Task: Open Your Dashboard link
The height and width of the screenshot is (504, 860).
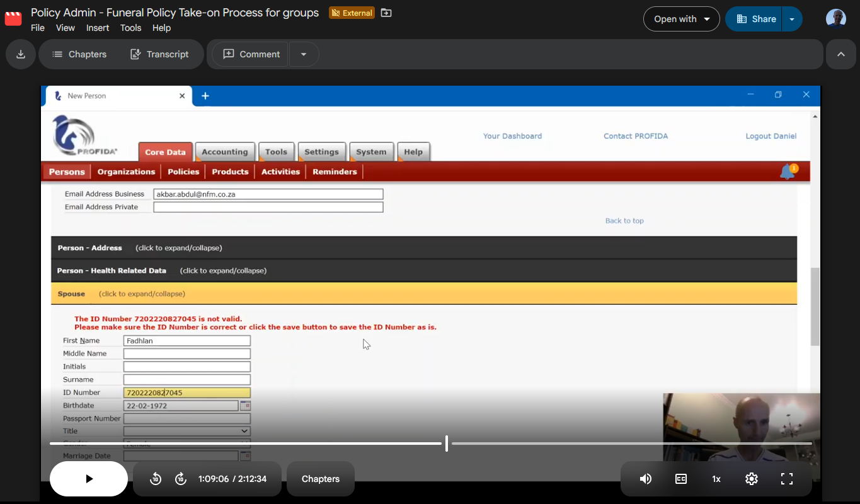Action: [x=512, y=136]
